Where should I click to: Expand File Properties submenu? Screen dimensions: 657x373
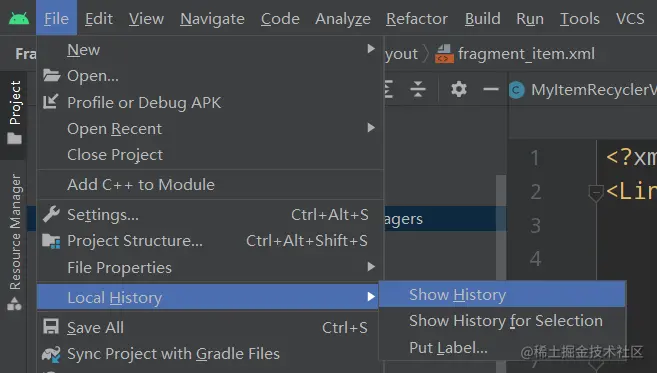click(210, 267)
